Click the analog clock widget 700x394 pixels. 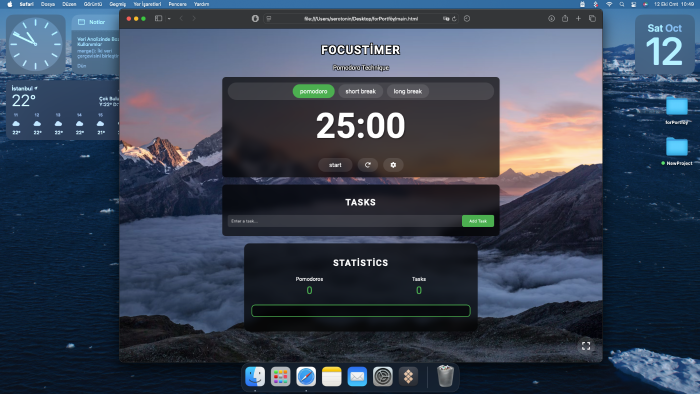pyautogui.click(x=36, y=44)
